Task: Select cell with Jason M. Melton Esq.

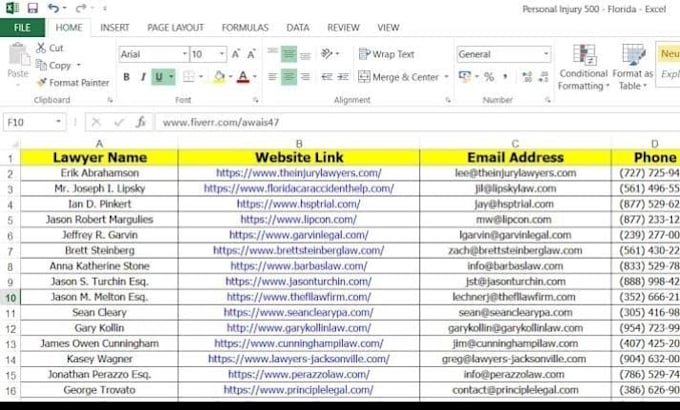Action: pyautogui.click(x=99, y=297)
